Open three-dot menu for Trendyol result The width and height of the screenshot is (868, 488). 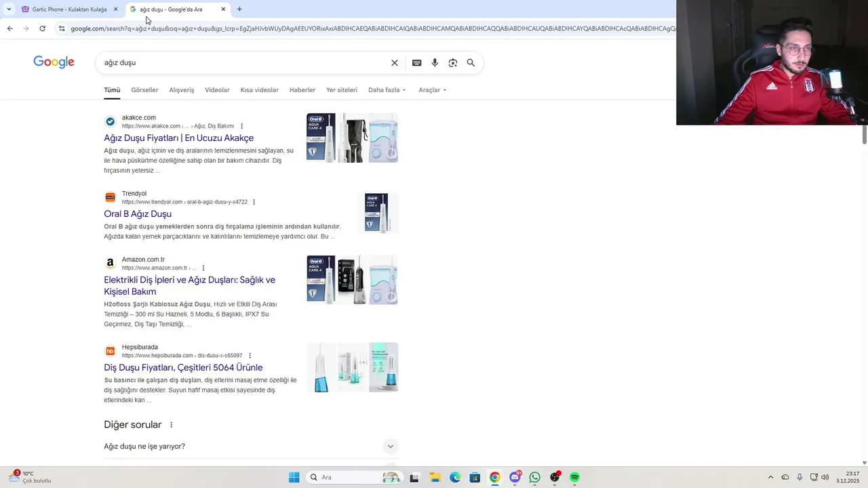pyautogui.click(x=254, y=202)
